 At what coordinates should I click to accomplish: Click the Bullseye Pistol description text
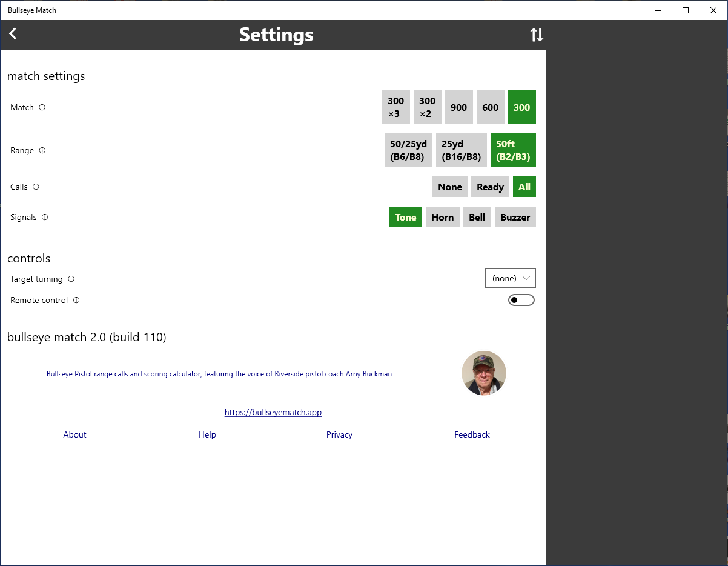click(219, 374)
